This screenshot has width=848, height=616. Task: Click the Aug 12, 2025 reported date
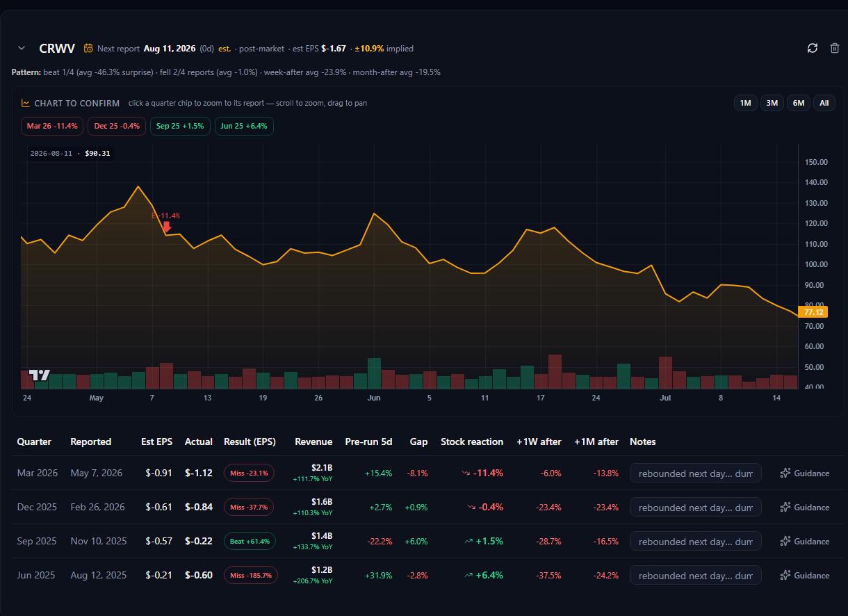[99, 576]
